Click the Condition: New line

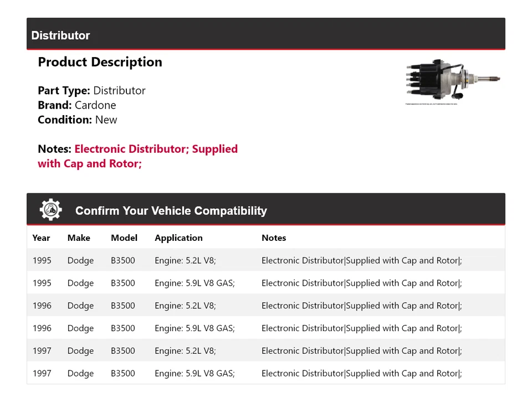(78, 120)
